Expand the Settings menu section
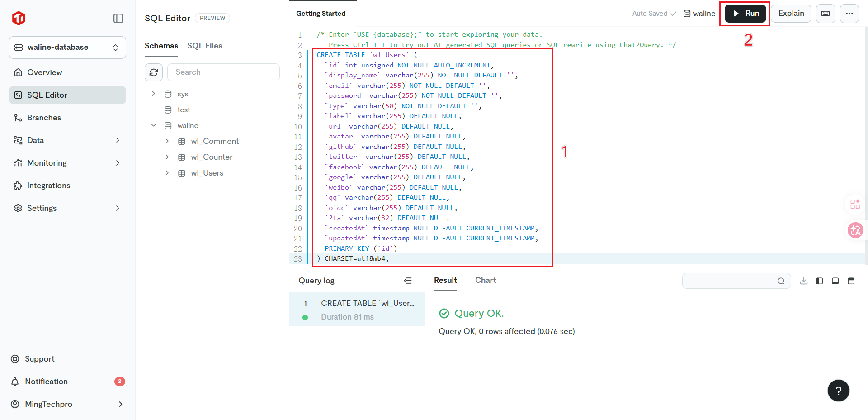The image size is (868, 420). click(67, 208)
